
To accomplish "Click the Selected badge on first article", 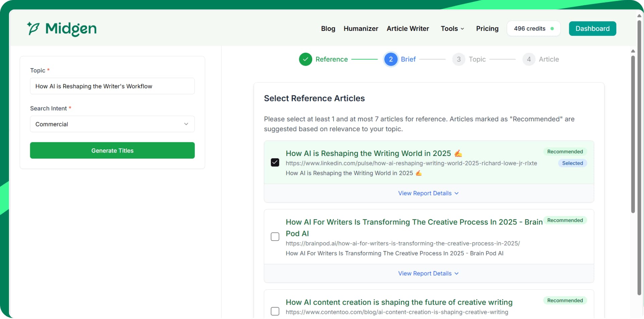I will coord(572,163).
